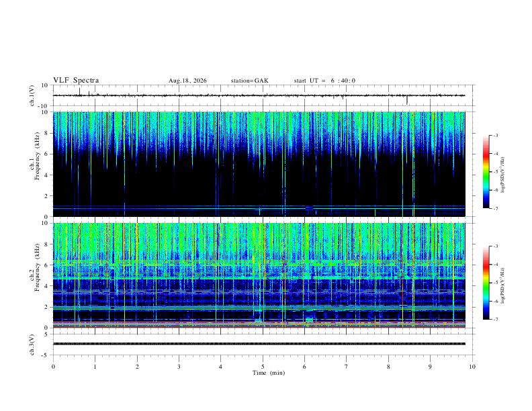Viewport: 532px width, 411px height.
Task: Click the 10 minute tick on time axis
Action: [472, 367]
